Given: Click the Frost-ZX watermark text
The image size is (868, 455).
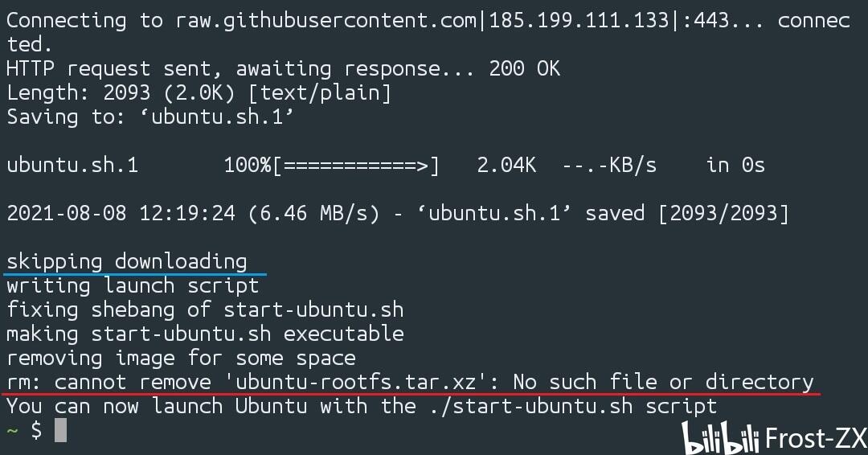Looking at the screenshot, I should tap(816, 438).
